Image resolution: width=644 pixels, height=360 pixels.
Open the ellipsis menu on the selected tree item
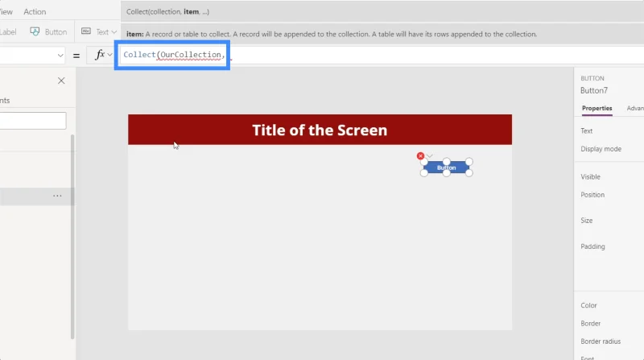coord(57,196)
